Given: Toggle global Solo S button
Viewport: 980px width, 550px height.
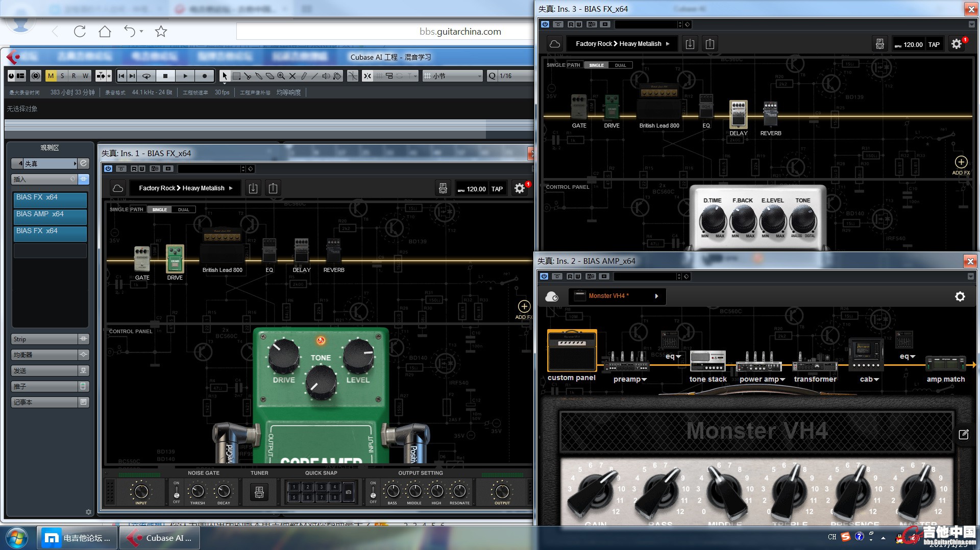Looking at the screenshot, I should pos(62,76).
